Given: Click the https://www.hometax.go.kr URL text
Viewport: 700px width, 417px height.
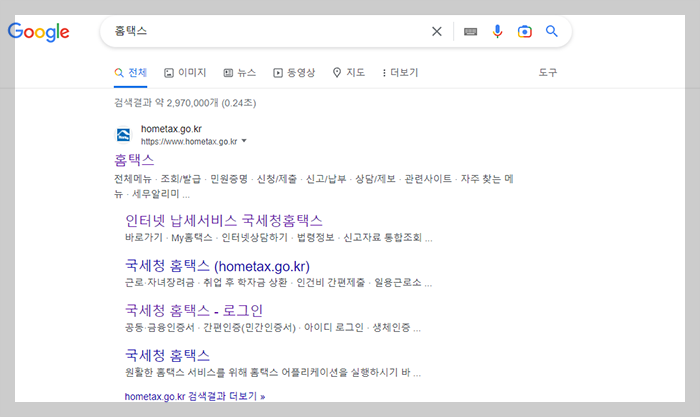Looking at the screenshot, I should pyautogui.click(x=189, y=142).
